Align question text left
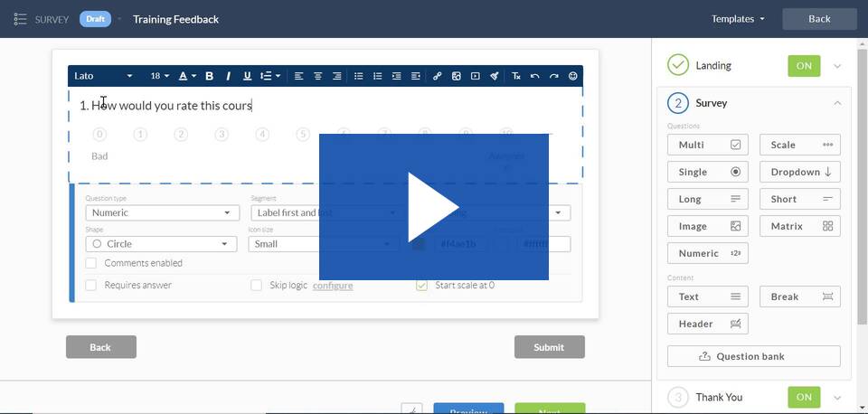Screen dimensions: 868x414 pos(299,76)
